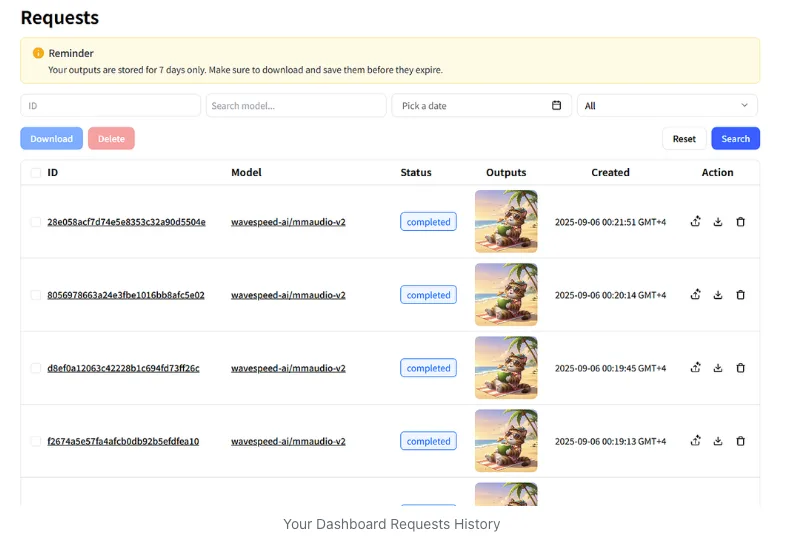This screenshot has width=790, height=544.
Task: Click the ID column header
Action: point(52,172)
